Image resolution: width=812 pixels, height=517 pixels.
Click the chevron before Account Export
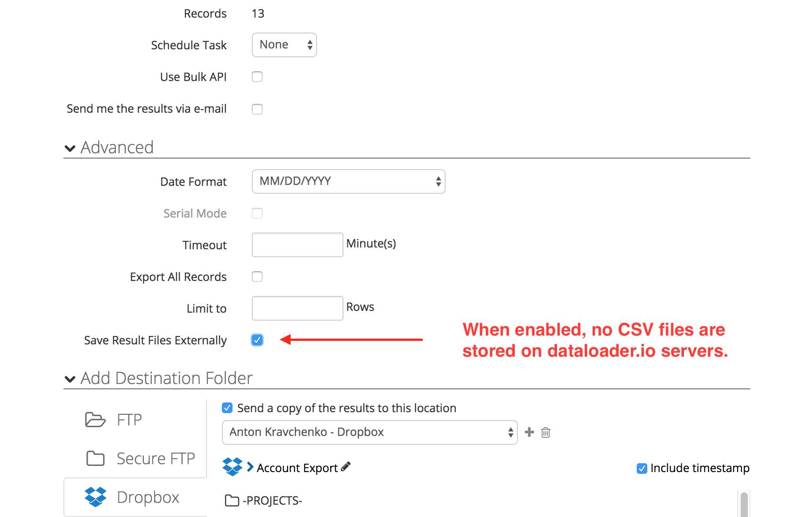coord(250,467)
